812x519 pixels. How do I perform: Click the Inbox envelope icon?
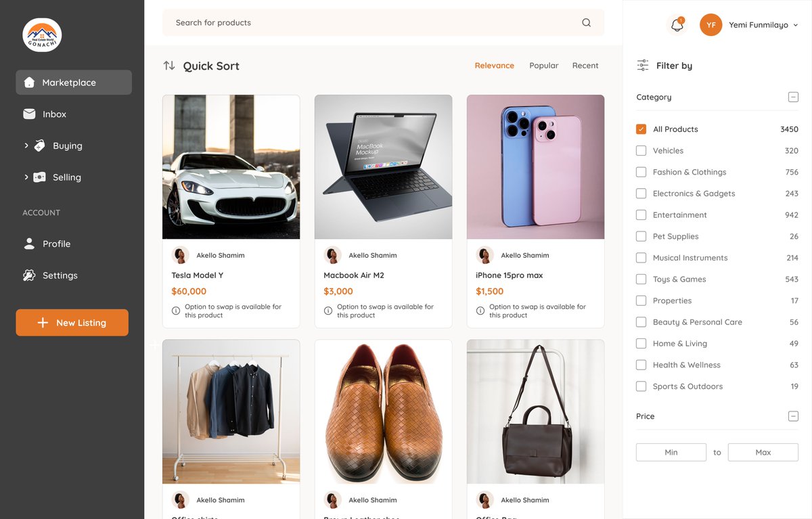[x=29, y=114]
